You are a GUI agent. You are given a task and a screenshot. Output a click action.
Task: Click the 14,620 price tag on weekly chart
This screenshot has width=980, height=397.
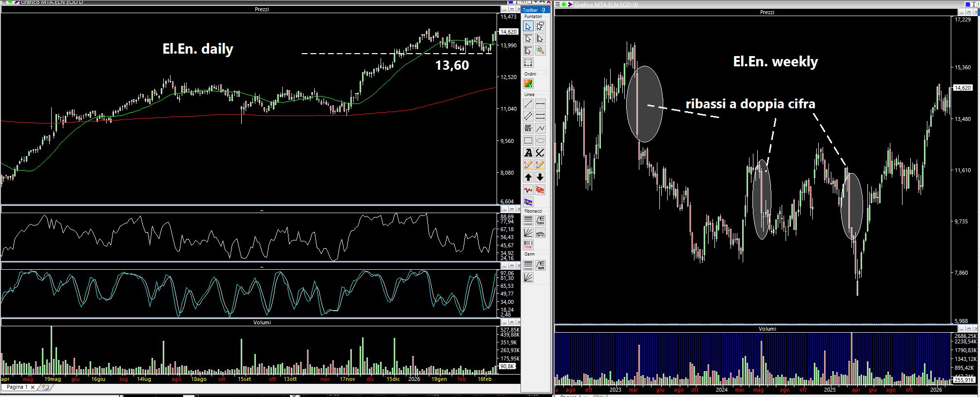coord(962,88)
